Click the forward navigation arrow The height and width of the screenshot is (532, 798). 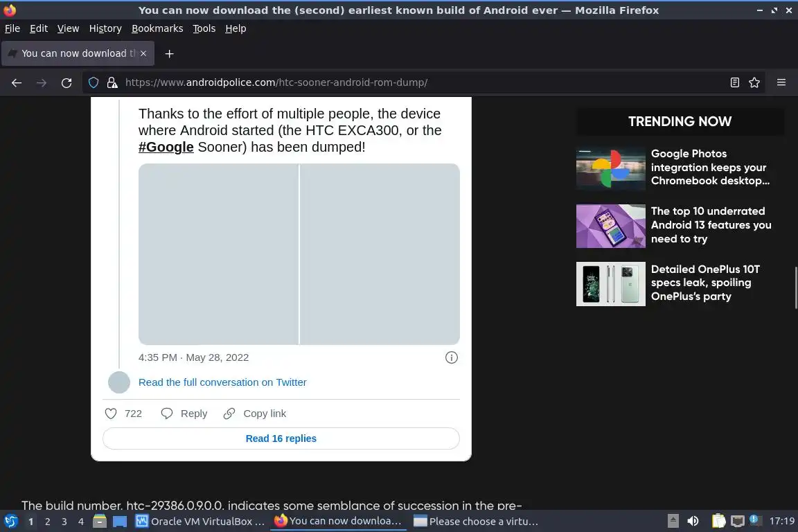coord(42,82)
